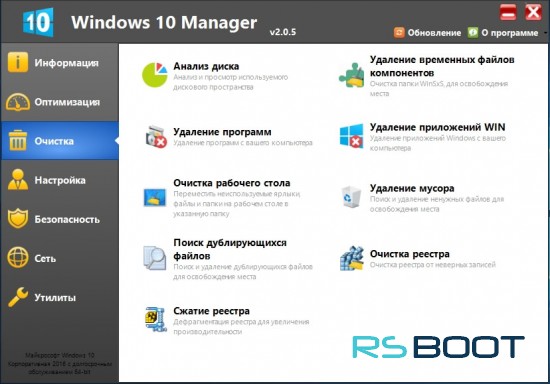
Task: Click the puzzle icon for Удаление временных файлов
Action: (351, 75)
